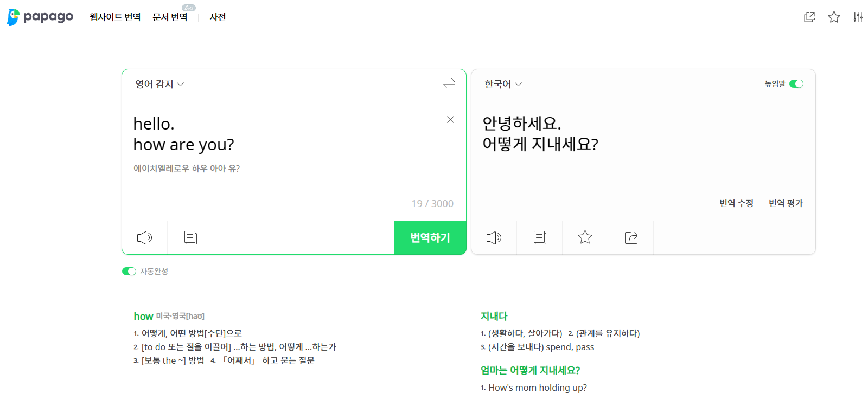Open Papago settings via sliders icon
Viewport: 868px width, 400px height.
click(x=859, y=17)
